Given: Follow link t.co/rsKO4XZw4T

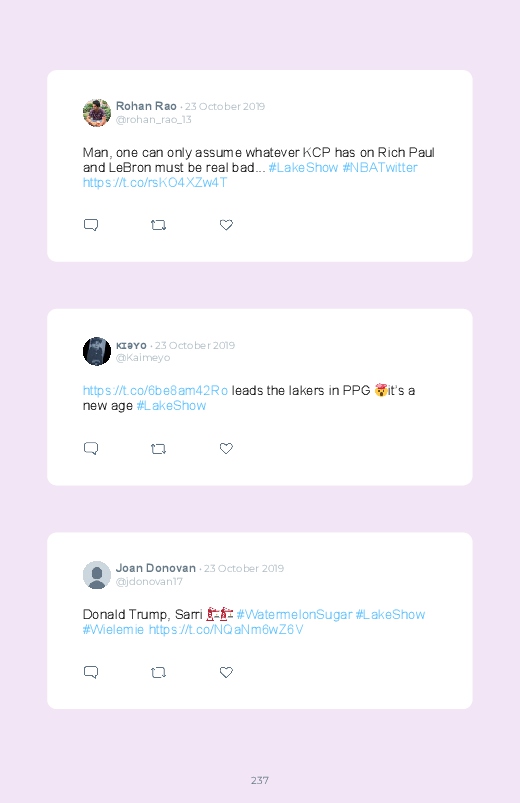Looking at the screenshot, I should tap(155, 183).
